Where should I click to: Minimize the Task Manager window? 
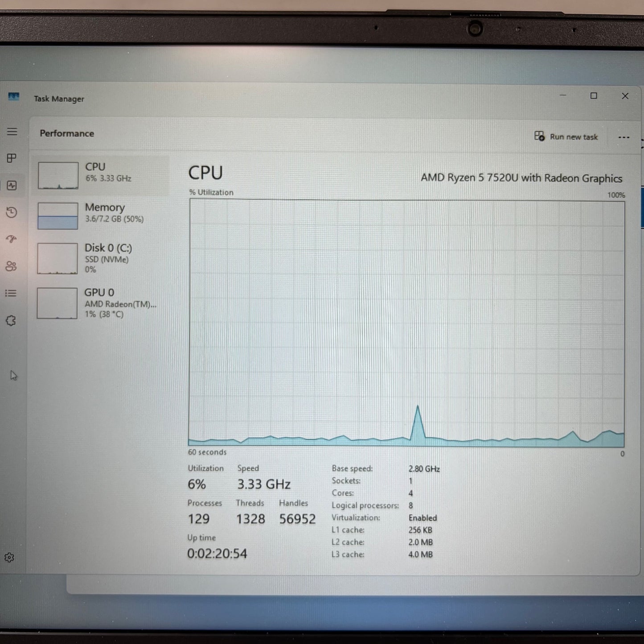[x=563, y=95]
